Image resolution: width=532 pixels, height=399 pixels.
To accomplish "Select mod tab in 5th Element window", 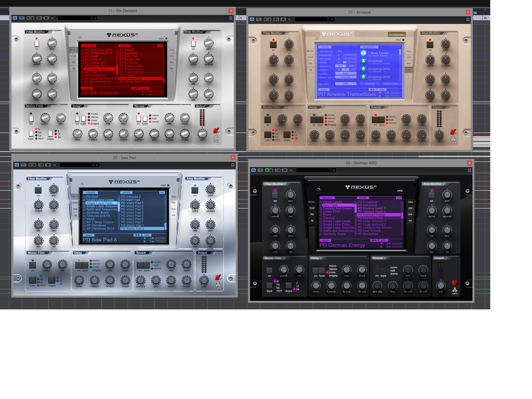I will pos(73,56).
